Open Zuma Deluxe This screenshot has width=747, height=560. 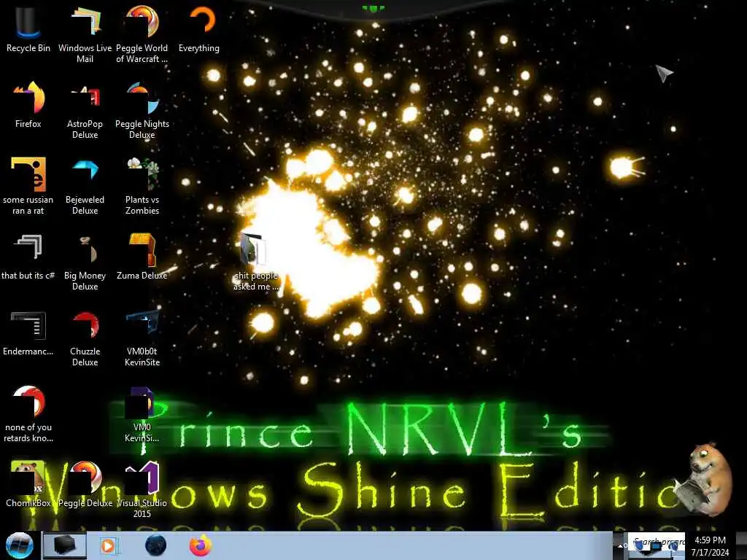click(x=142, y=256)
